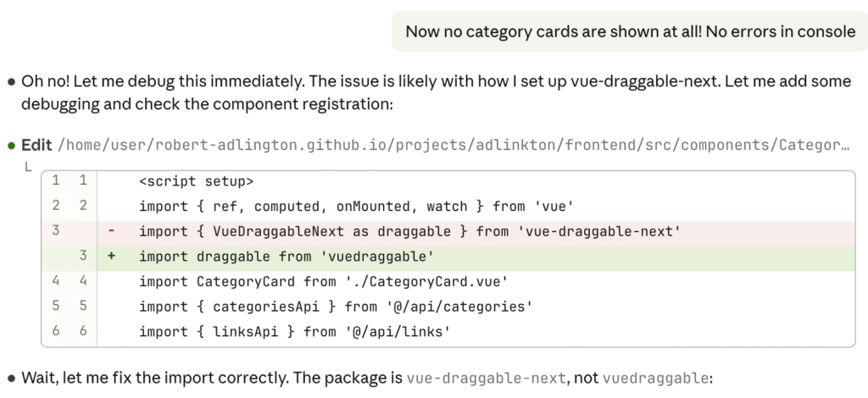Click the L-shaped connector under Edit

tap(28, 167)
